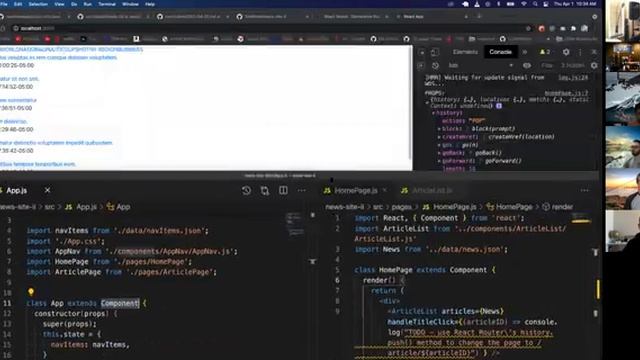
Task: Open the console settings gear icon
Action: pyautogui.click(x=594, y=65)
